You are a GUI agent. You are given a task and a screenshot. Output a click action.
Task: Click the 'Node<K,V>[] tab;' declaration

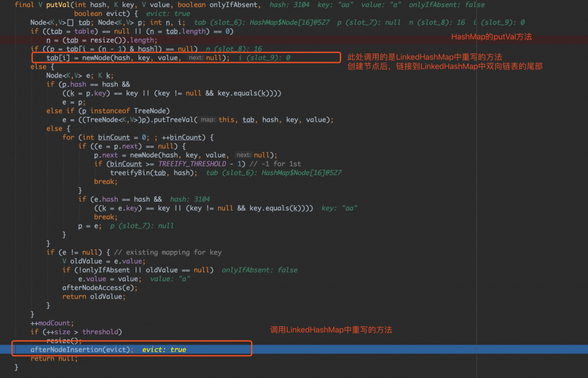point(63,22)
